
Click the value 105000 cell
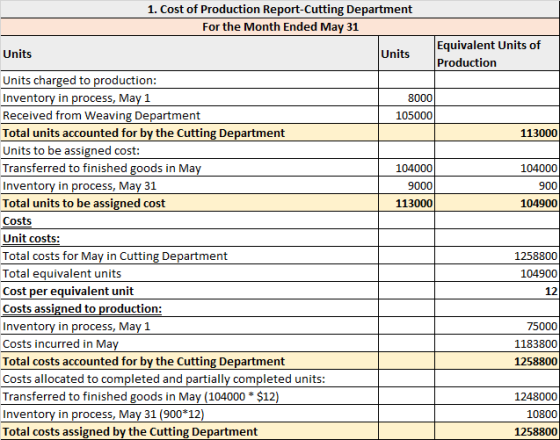[406, 115]
